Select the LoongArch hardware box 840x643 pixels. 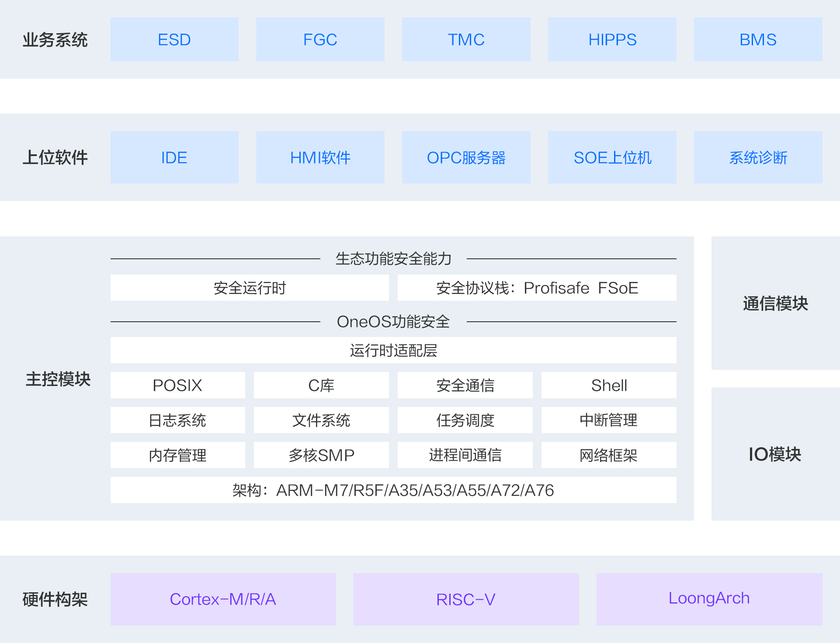(709, 599)
